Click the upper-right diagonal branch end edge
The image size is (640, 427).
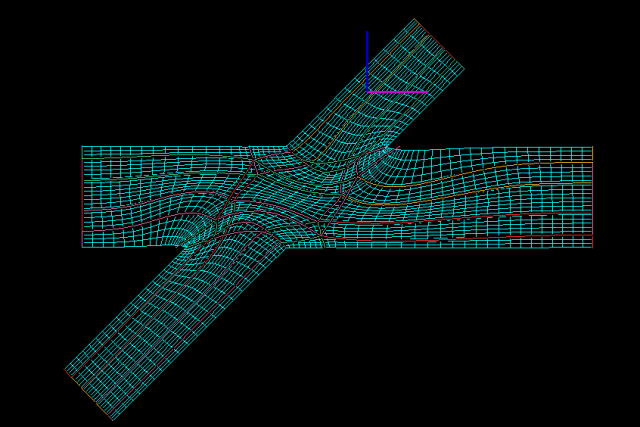coord(439,43)
